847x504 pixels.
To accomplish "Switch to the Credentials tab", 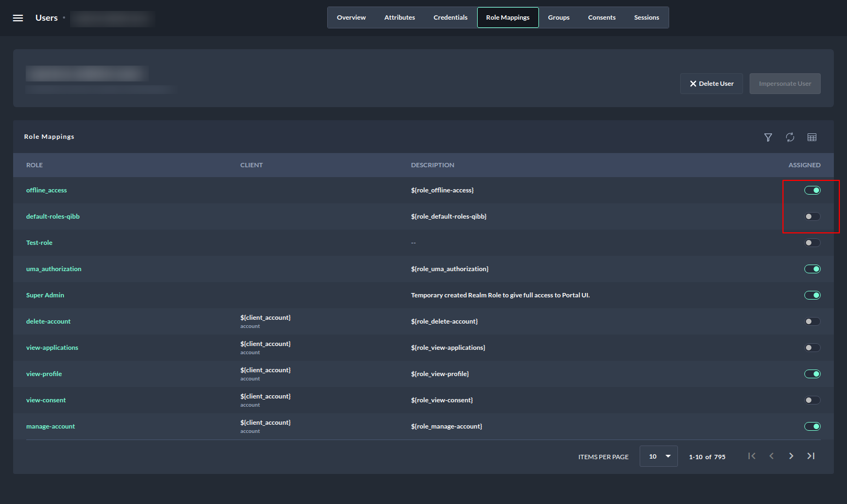I will pos(450,17).
